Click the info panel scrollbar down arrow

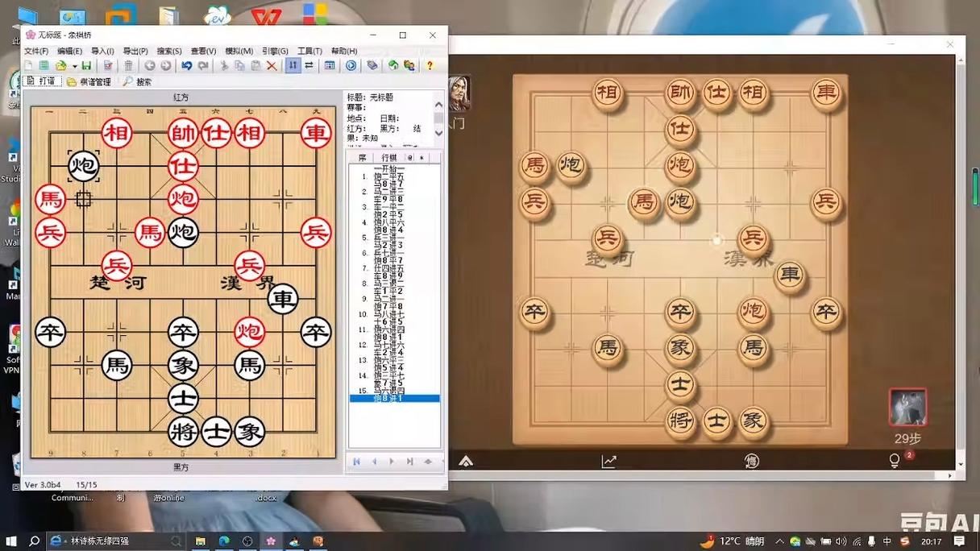(x=439, y=132)
